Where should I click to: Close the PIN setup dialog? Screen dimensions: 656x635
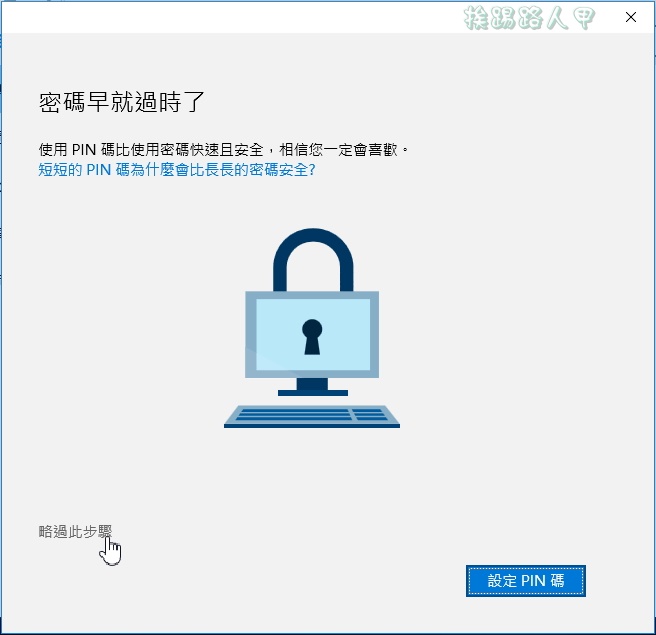point(631,17)
